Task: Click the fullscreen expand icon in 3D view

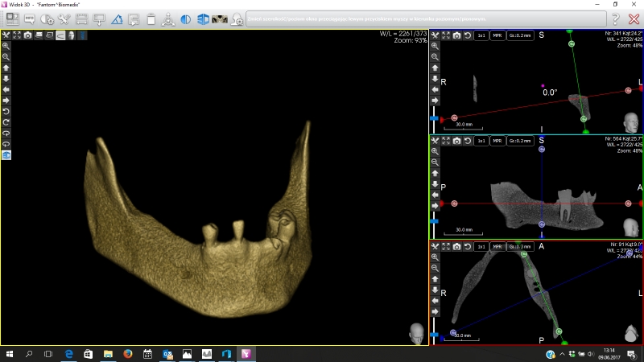Action: [17, 35]
